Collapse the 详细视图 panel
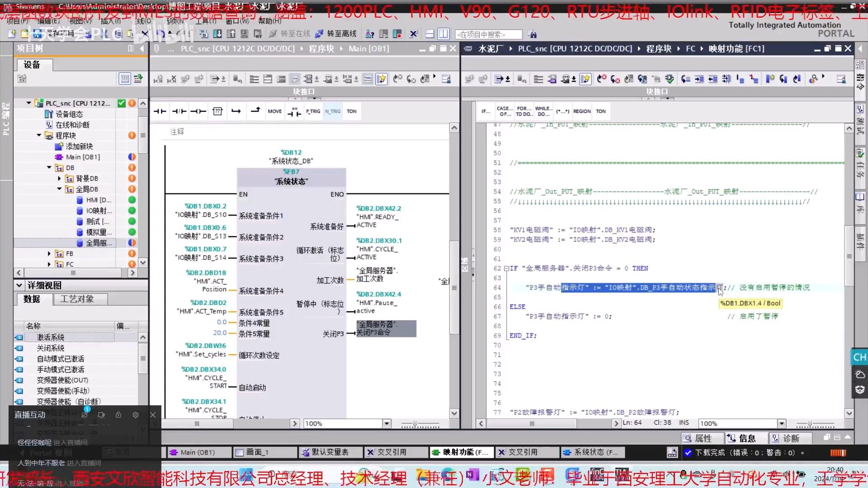868x488 pixels. click(x=19, y=285)
